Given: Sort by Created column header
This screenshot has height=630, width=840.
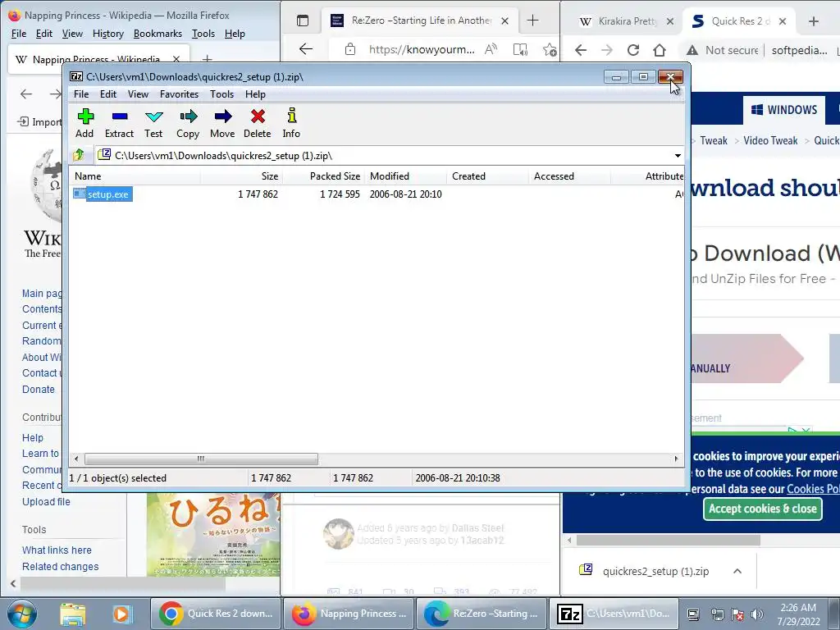Looking at the screenshot, I should tap(487, 176).
